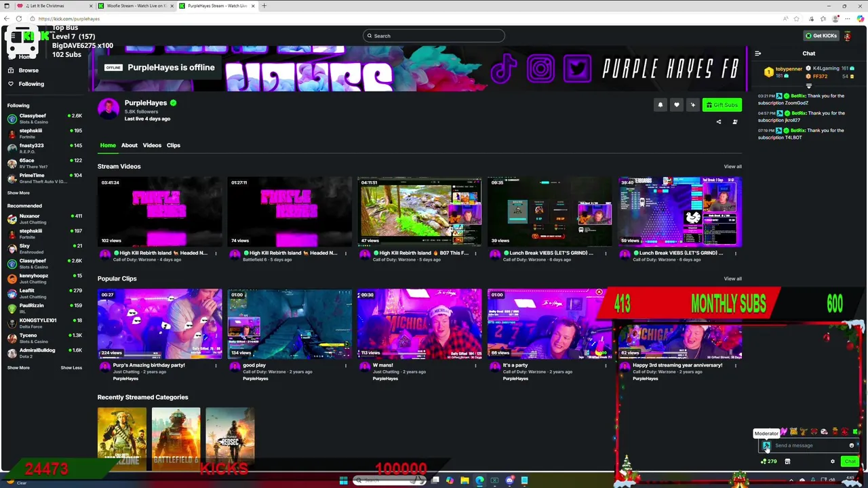Select the Home channel tab
Viewport: 868px width, 488px height.
click(x=108, y=145)
